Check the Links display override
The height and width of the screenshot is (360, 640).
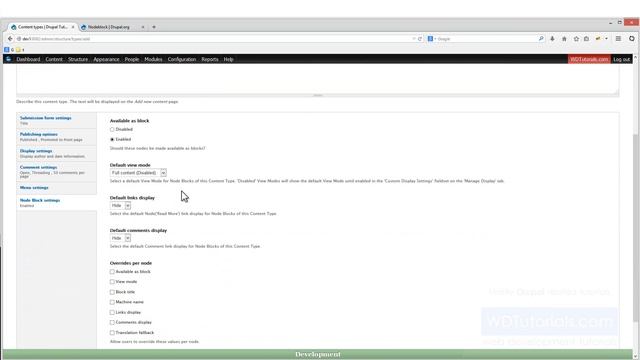(x=112, y=313)
